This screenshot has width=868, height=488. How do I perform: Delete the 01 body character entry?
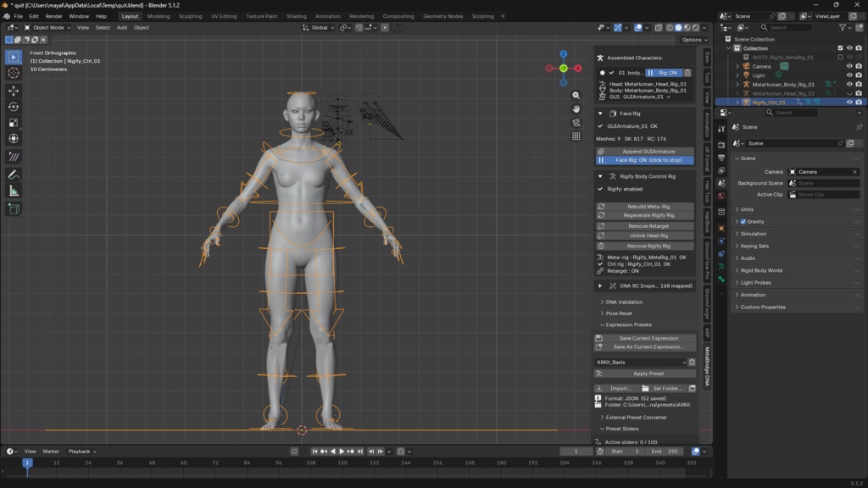687,73
